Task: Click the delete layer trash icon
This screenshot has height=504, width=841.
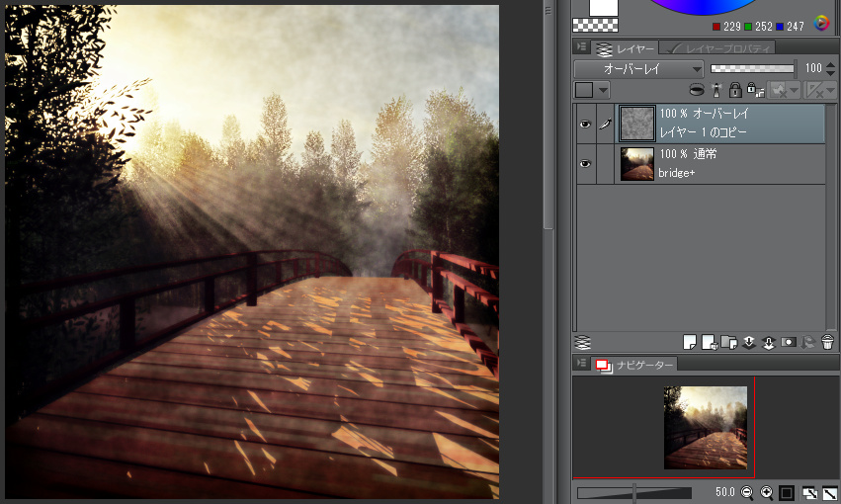Action: click(827, 342)
